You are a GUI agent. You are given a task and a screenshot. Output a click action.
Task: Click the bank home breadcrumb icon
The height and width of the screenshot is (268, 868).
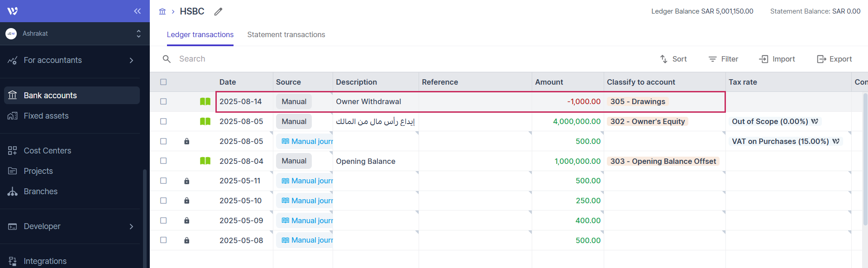pyautogui.click(x=162, y=11)
